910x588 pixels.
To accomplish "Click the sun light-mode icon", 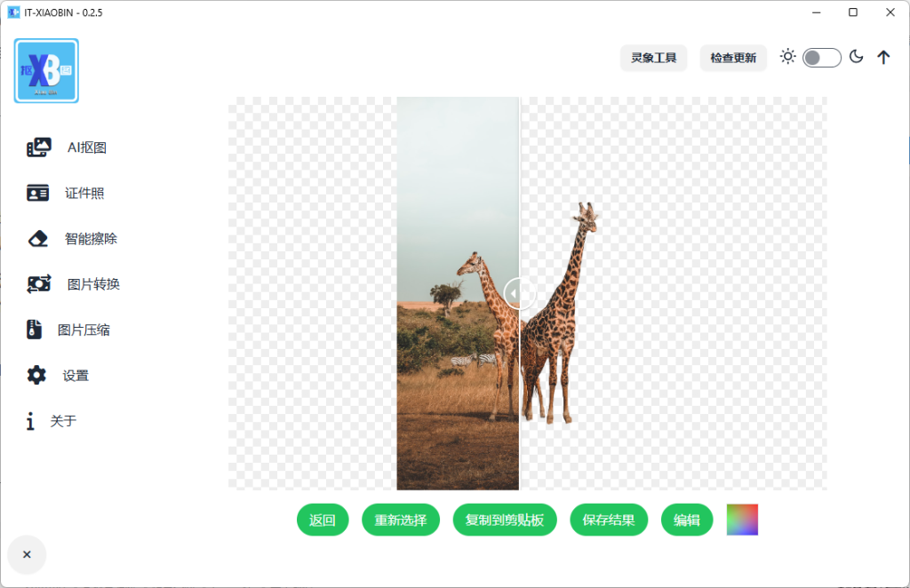I will pos(787,57).
